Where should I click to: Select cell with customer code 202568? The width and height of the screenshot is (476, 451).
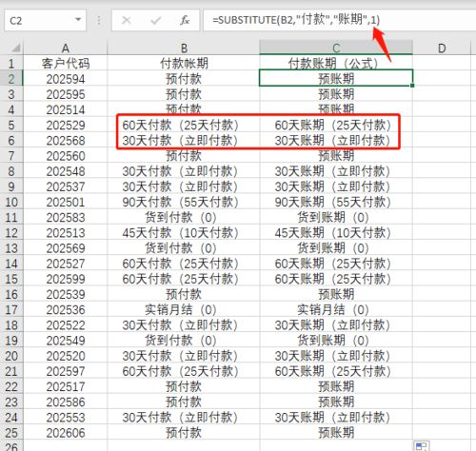tap(66, 141)
